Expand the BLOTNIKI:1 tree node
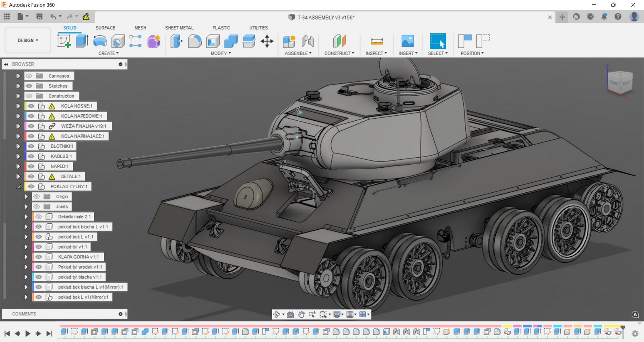This screenshot has width=644, height=342. pos(18,146)
